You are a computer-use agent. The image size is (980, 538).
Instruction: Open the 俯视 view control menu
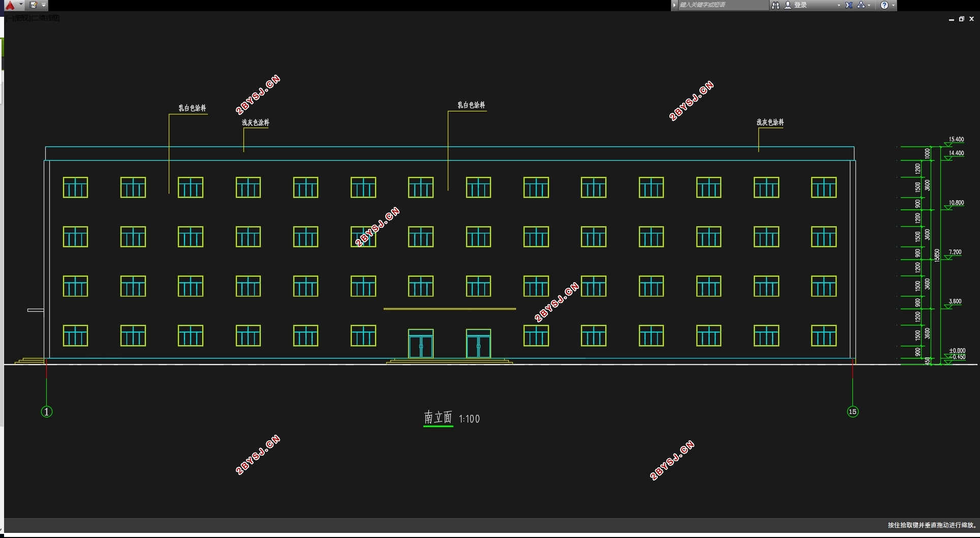[x=23, y=18]
